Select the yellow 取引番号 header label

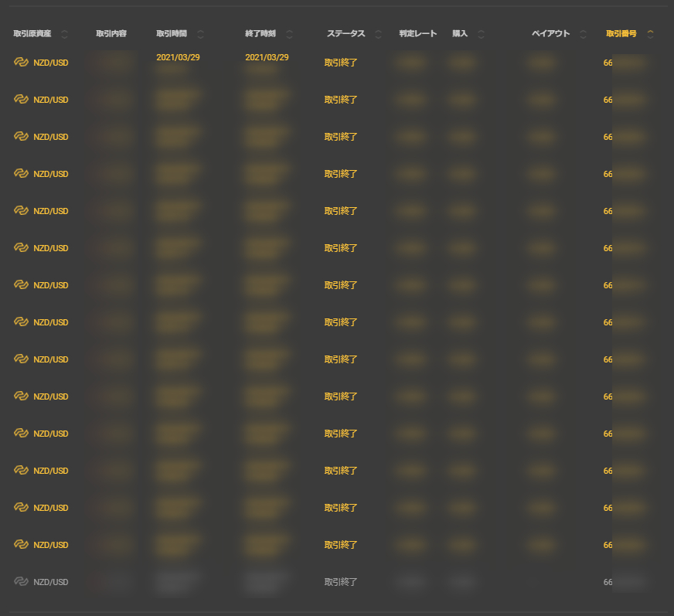click(621, 33)
